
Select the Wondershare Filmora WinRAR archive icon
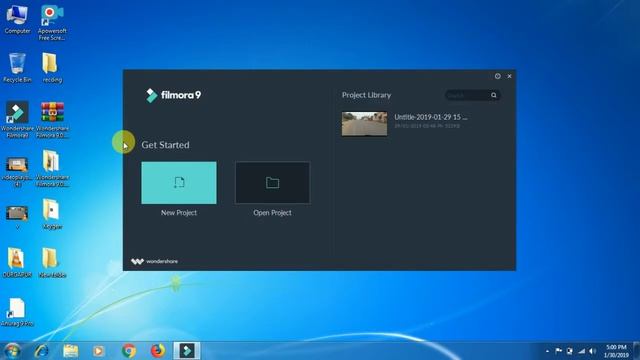pos(52,120)
